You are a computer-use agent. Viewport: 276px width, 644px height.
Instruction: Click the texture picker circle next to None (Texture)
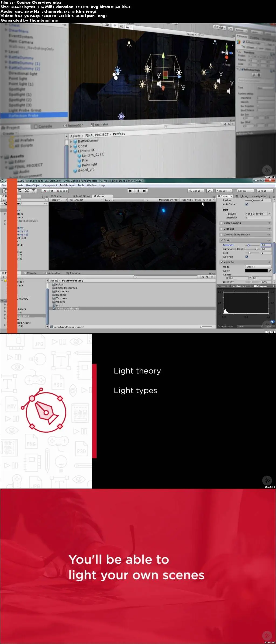click(x=270, y=213)
